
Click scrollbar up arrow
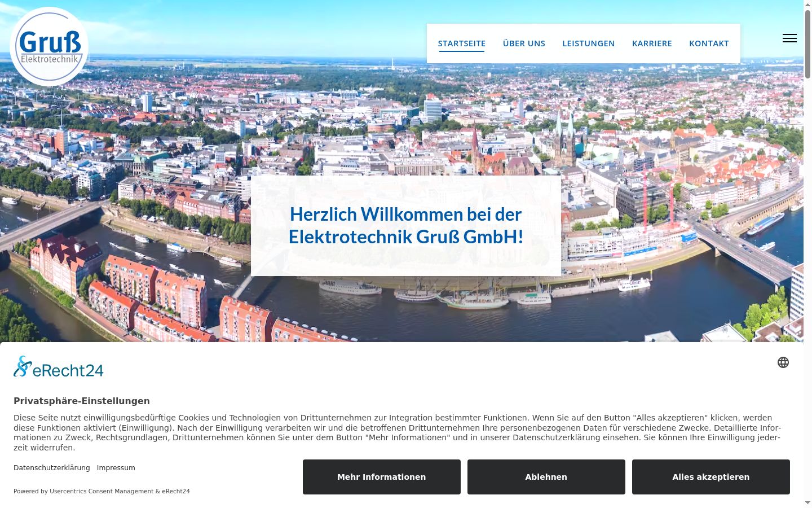[807, 4]
